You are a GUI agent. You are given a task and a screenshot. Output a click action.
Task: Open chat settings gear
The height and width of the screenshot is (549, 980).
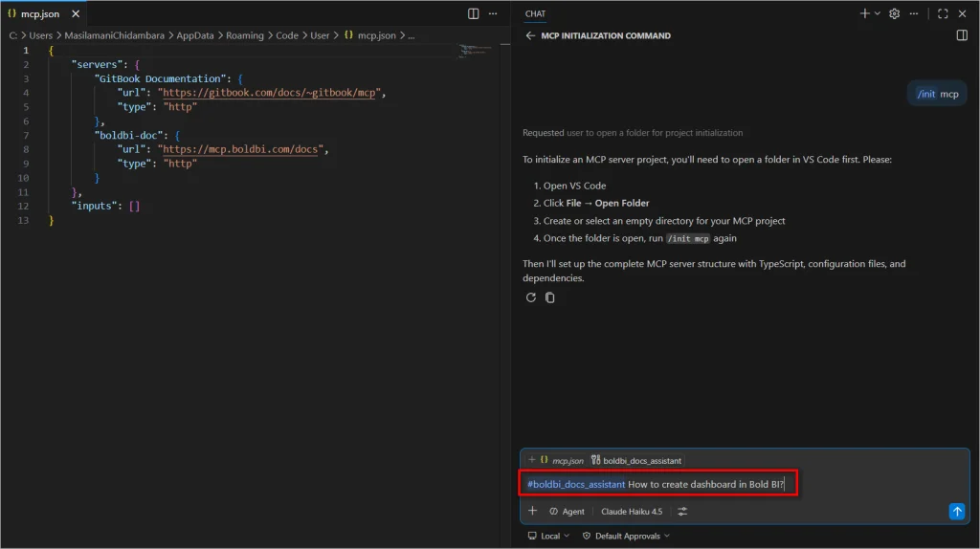tap(895, 13)
